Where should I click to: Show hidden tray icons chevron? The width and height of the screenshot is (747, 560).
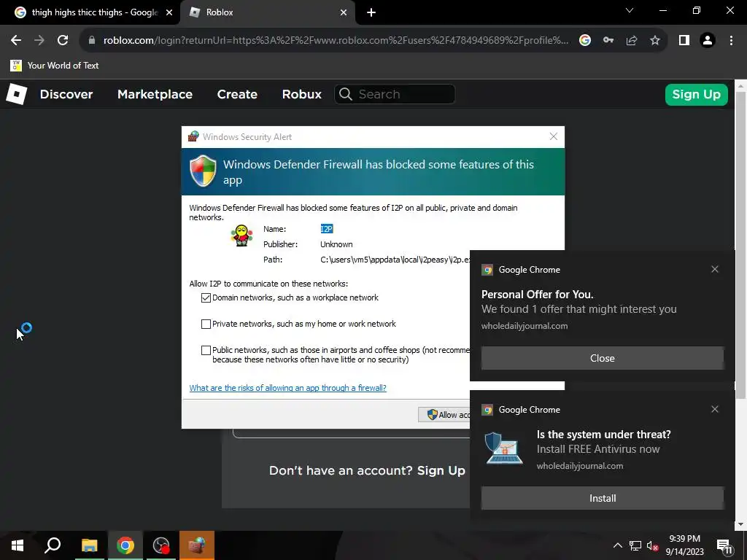[617, 545]
